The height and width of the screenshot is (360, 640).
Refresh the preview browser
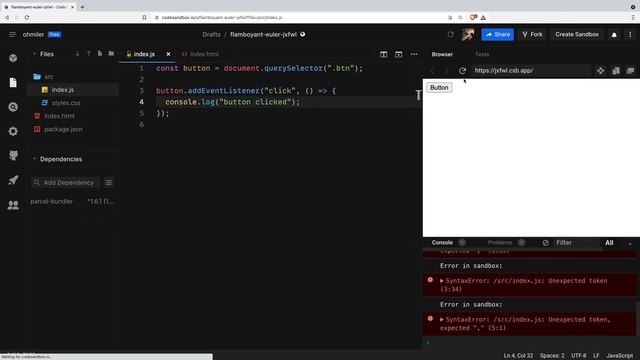(x=462, y=71)
